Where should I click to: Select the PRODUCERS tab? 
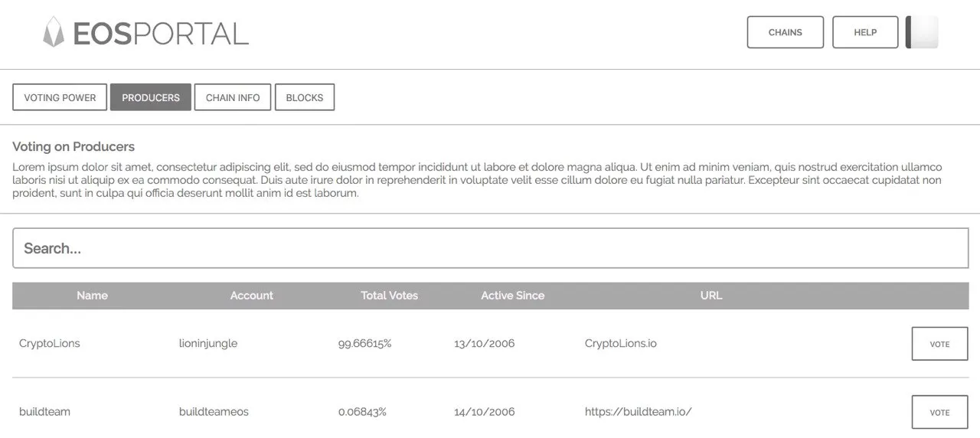tap(151, 97)
